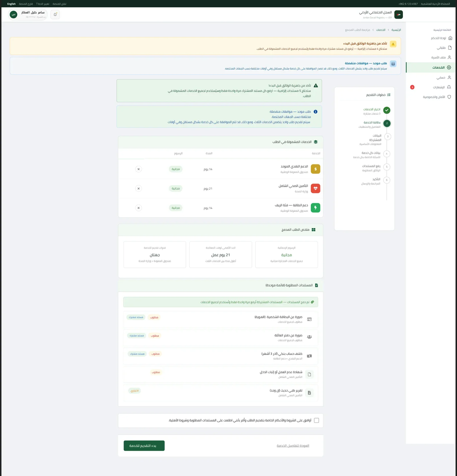
Task: Click العودة لتفاصيل الخدمة link
Action: (293, 446)
